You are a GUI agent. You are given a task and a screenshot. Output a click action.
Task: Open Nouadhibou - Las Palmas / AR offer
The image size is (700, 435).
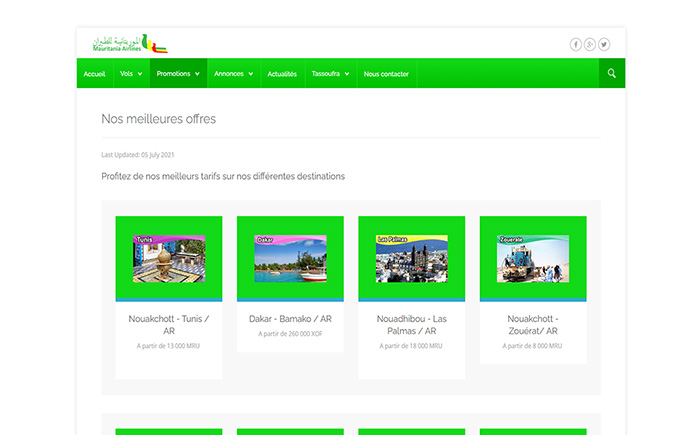(x=412, y=325)
